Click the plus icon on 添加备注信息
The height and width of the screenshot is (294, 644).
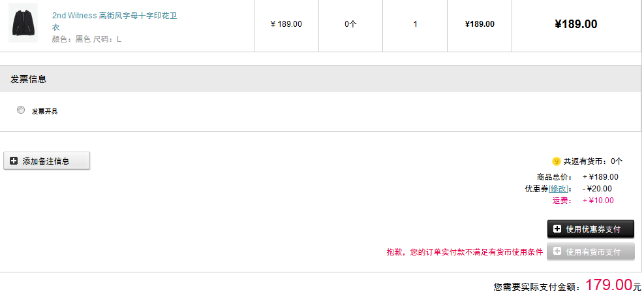(x=14, y=161)
